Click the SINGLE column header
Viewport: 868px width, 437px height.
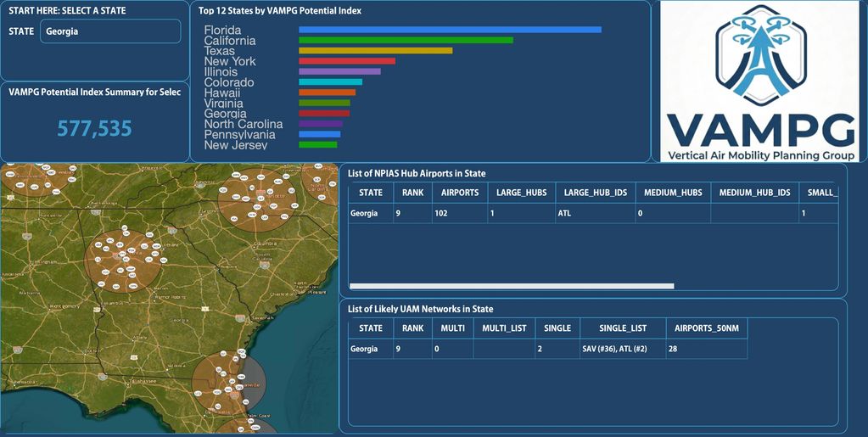557,328
